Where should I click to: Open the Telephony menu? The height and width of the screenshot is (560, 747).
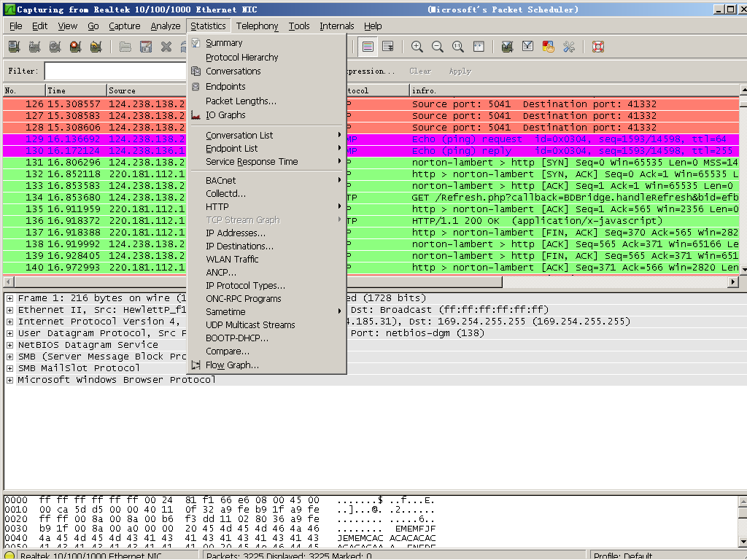258,26
